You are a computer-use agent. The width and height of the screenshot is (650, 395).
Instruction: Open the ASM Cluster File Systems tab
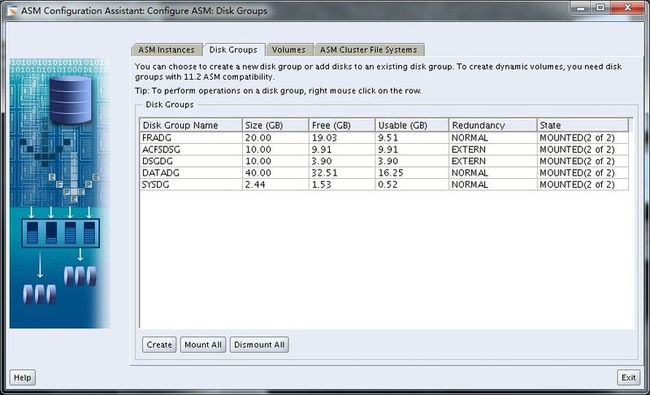369,50
